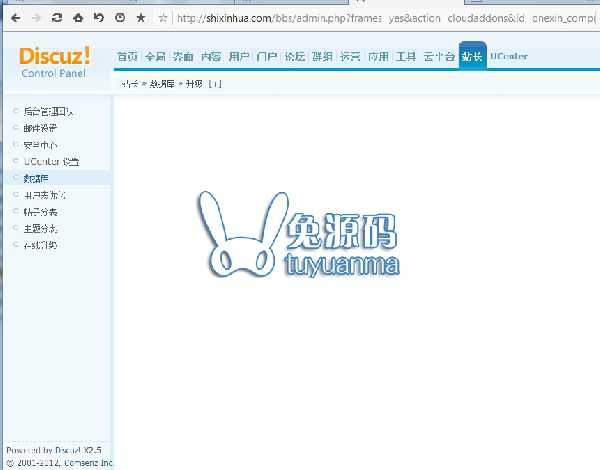Focus the shixinhua.com address bar
The width and height of the screenshot is (600, 470).
tap(385, 18)
